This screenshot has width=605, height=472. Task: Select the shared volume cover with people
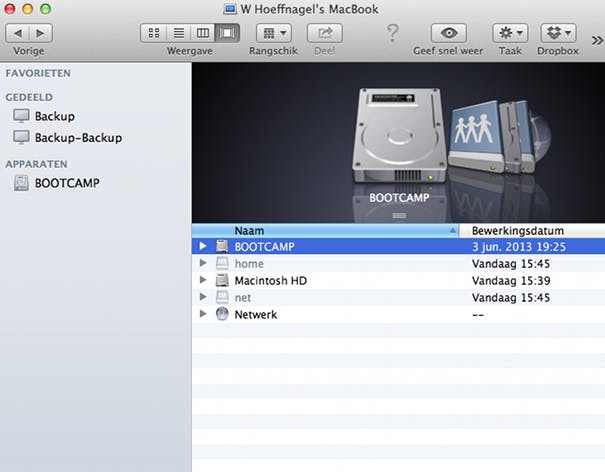475,137
